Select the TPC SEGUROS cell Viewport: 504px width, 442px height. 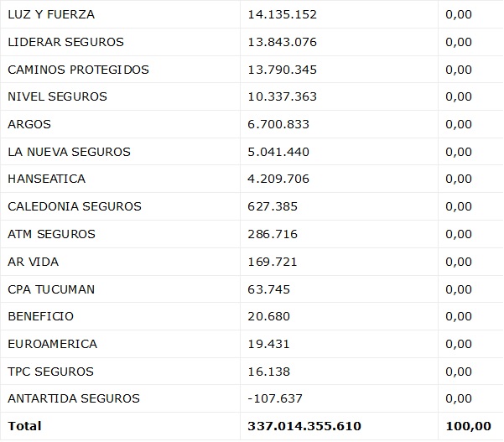point(50,372)
